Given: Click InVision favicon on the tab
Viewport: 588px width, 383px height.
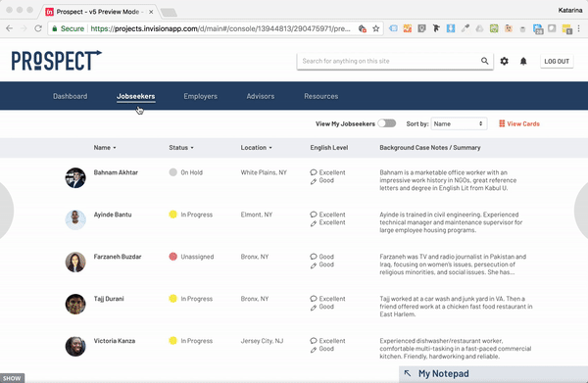Looking at the screenshot, I should 50,12.
